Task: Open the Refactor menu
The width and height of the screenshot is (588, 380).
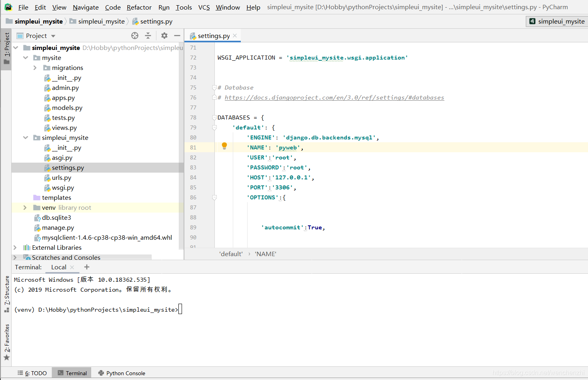Action: coord(139,7)
